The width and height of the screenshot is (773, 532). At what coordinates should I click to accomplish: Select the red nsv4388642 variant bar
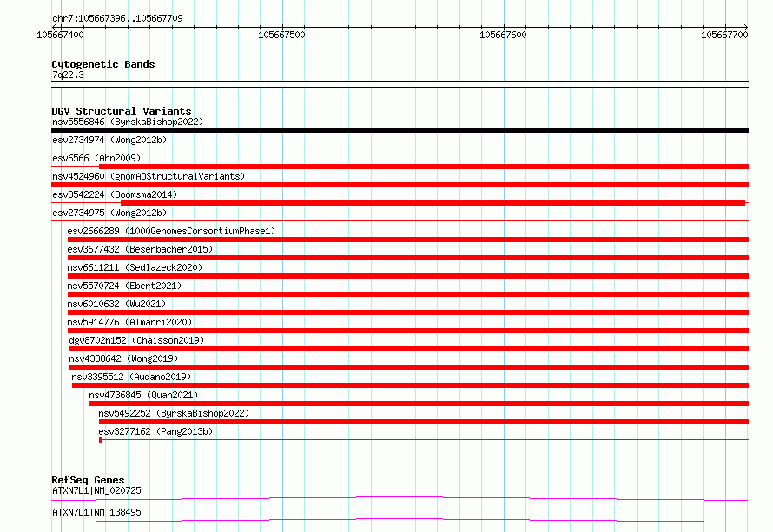click(x=409, y=367)
